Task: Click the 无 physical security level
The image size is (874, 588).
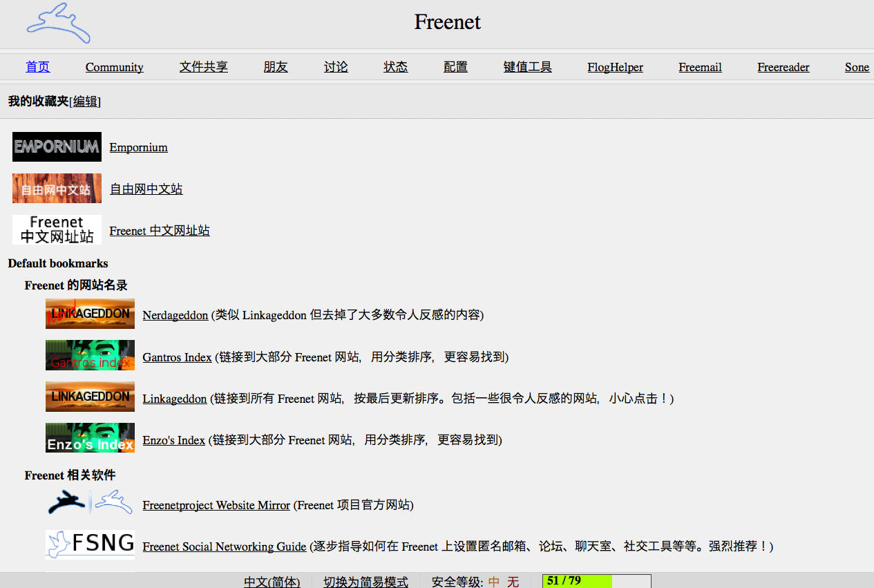Action: 513,582
